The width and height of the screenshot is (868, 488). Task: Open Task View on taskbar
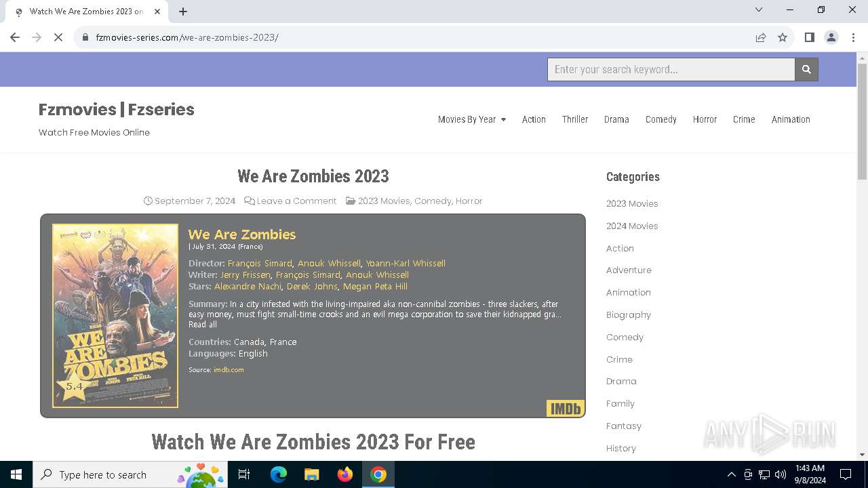tap(244, 474)
